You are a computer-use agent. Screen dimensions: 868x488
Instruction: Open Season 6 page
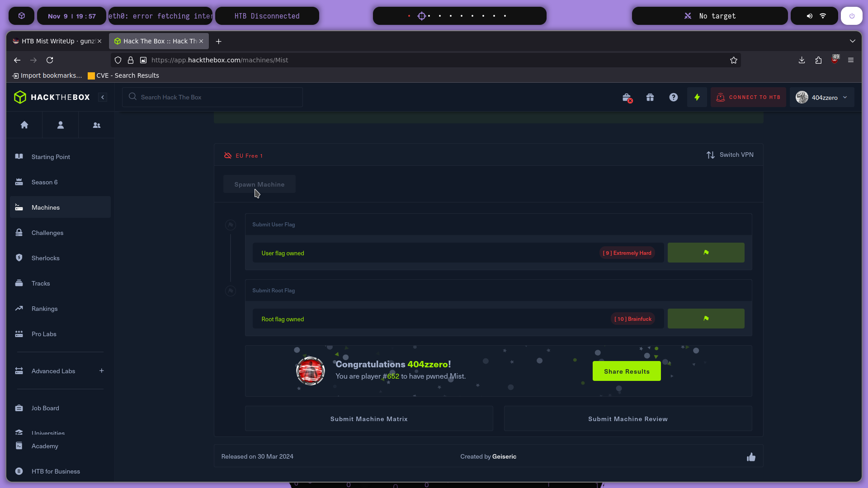[60, 182]
